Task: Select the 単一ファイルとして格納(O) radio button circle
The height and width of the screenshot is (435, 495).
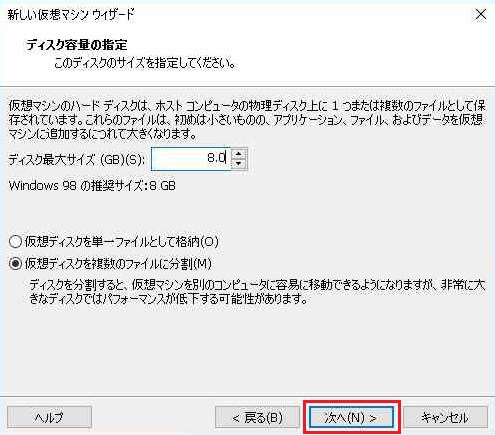Action: [16, 242]
